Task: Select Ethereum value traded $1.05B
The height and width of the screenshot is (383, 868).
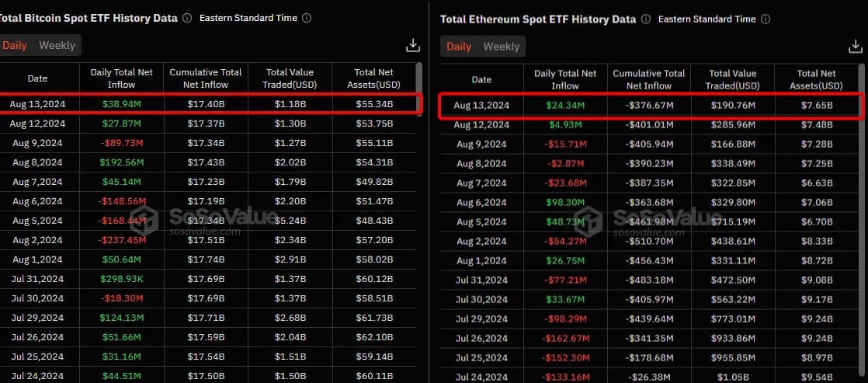Action: [x=733, y=377]
